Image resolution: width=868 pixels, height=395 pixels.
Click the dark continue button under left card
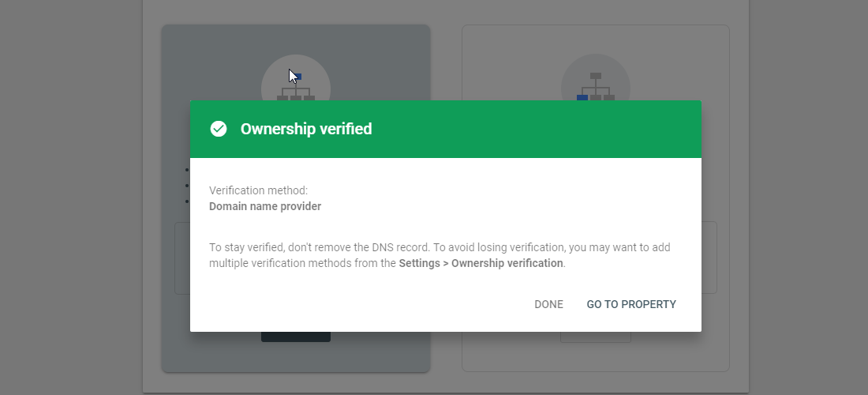296,337
